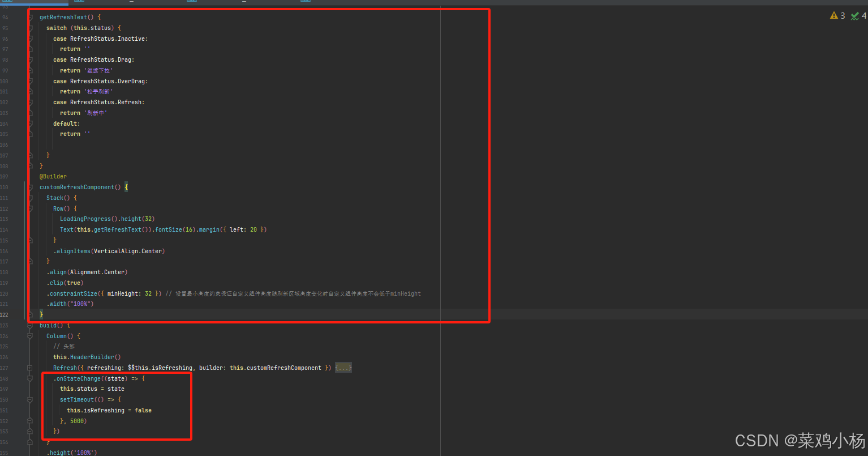Click '.clip(true)' line
Image resolution: width=868 pixels, height=456 pixels.
[x=65, y=283]
